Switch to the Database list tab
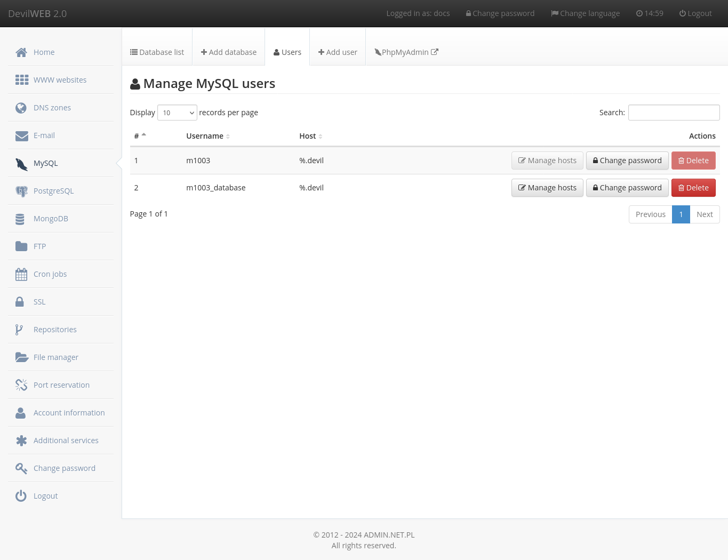The height and width of the screenshot is (560, 728). tap(157, 52)
